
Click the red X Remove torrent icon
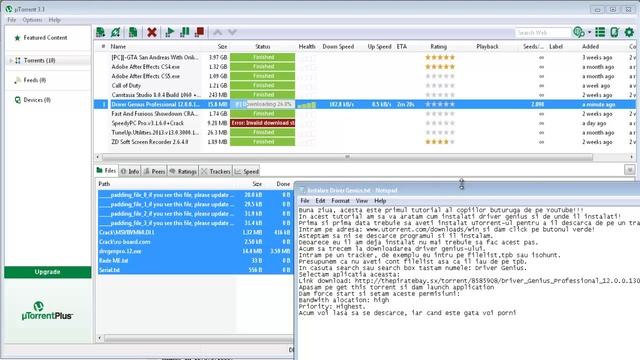152,32
